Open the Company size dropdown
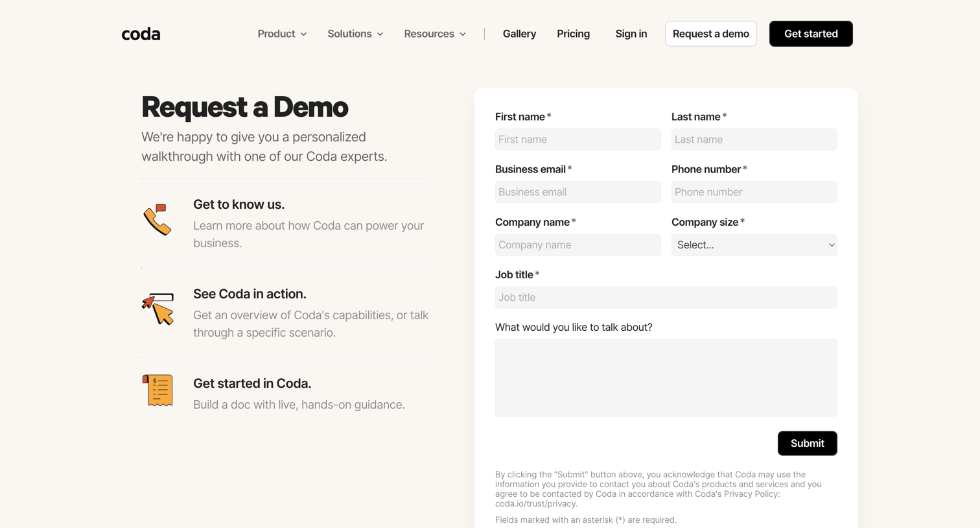This screenshot has width=980, height=528. (x=754, y=245)
